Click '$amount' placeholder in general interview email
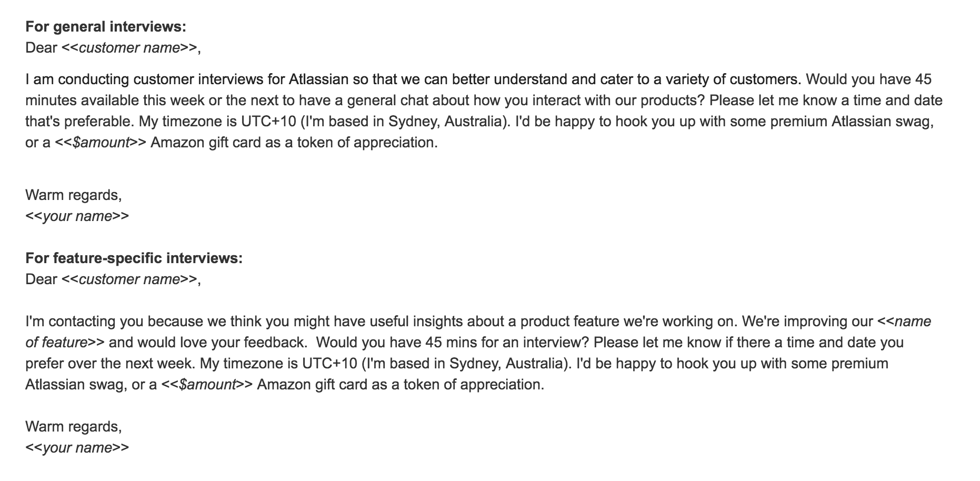 (101, 143)
